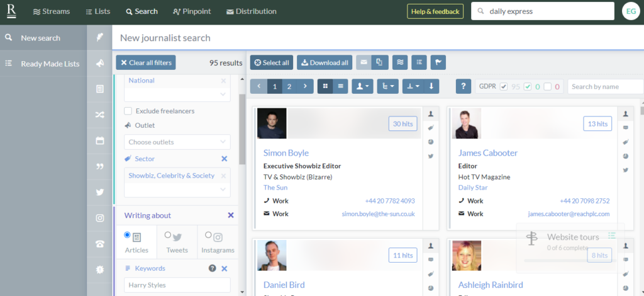Image resolution: width=644 pixels, height=296 pixels.
Task: Open the calendar icon in sidebar
Action: coord(99,140)
